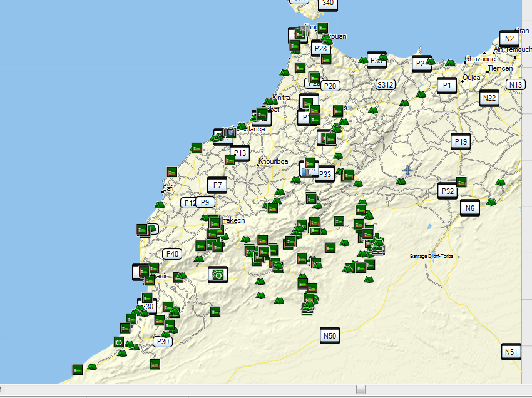Click the N2 highway shield
532x398 pixels.
pyautogui.click(x=509, y=39)
